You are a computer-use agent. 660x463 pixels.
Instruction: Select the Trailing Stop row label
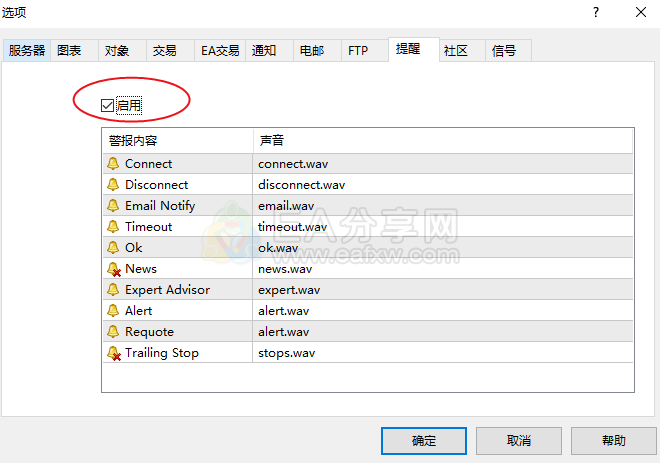point(162,353)
